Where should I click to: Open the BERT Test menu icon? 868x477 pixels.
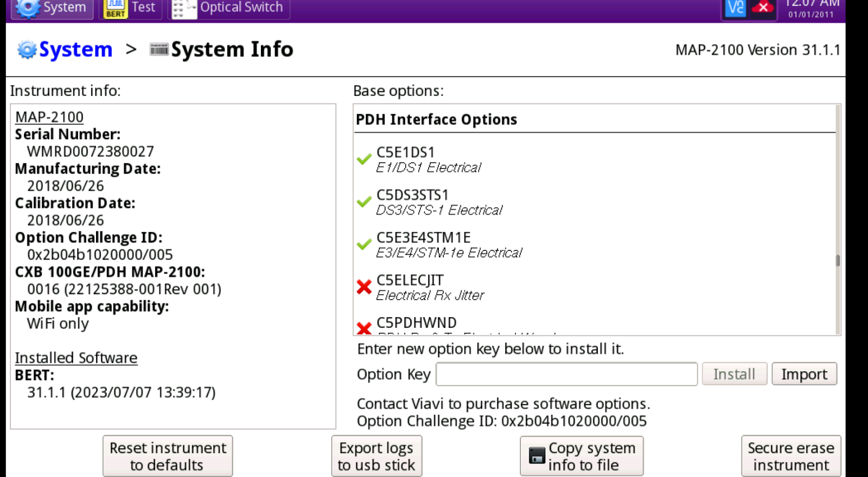point(116,8)
